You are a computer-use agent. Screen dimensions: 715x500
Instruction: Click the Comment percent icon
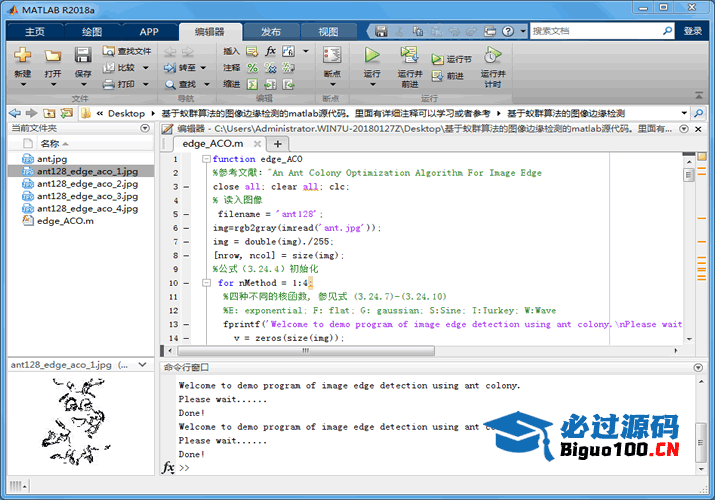pyautogui.click(x=252, y=68)
